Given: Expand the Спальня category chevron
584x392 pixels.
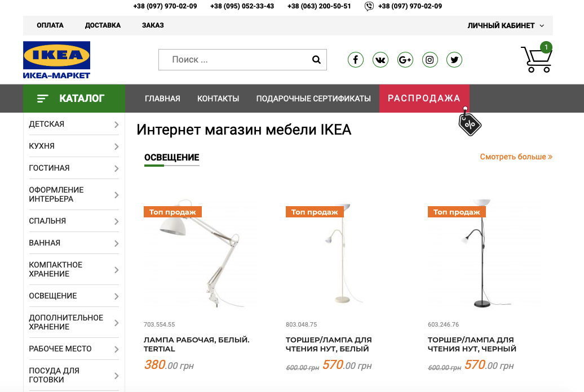Looking at the screenshot, I should [116, 221].
